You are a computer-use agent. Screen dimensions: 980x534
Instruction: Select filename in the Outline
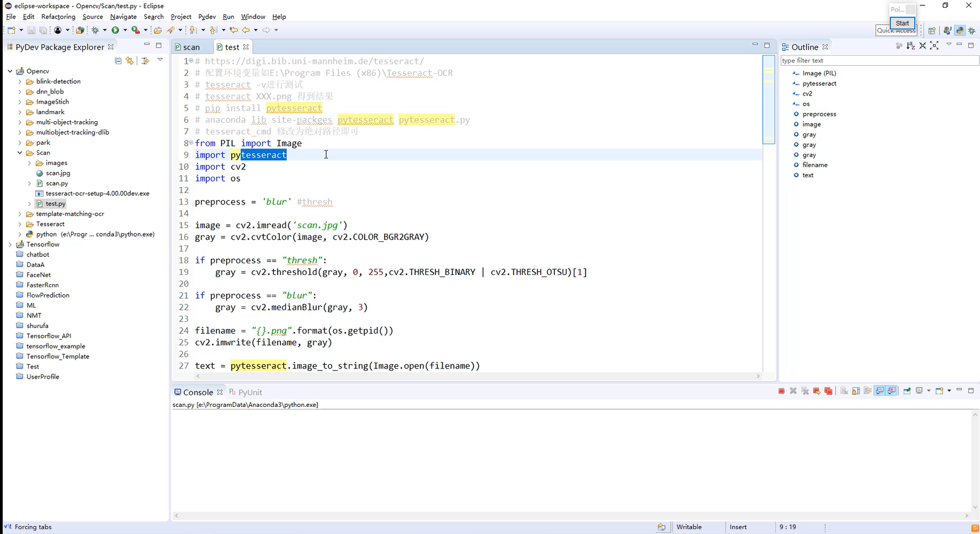(814, 165)
